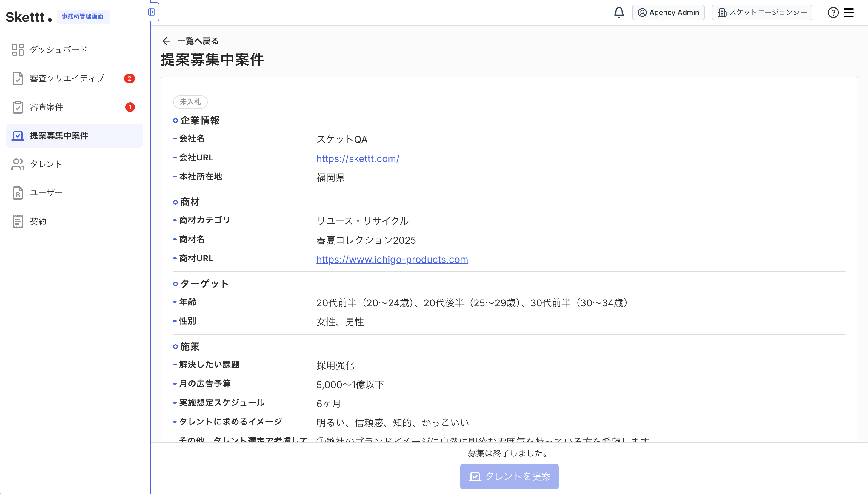Click the 未入札 status badge

(x=190, y=102)
